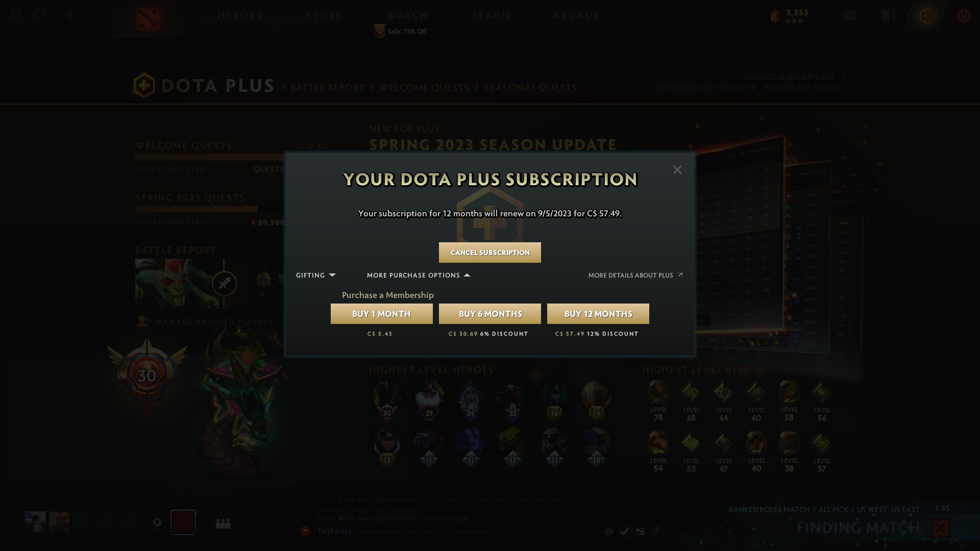This screenshot has width=980, height=551.
Task: Click the Dota Plus hexagon icon
Action: [926, 15]
